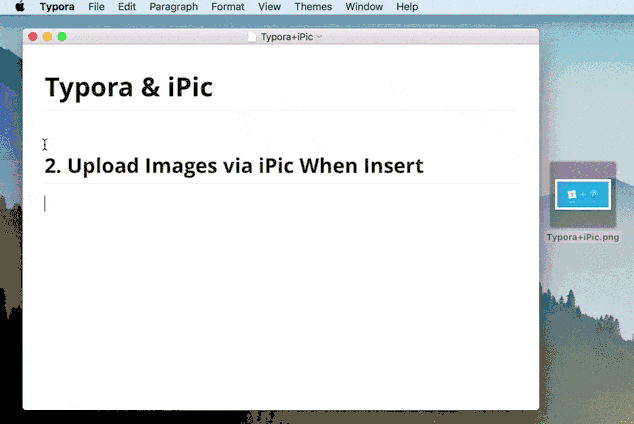This screenshot has width=634, height=424.
Task: Minimize the Typora window with yellow button
Action: 47,37
